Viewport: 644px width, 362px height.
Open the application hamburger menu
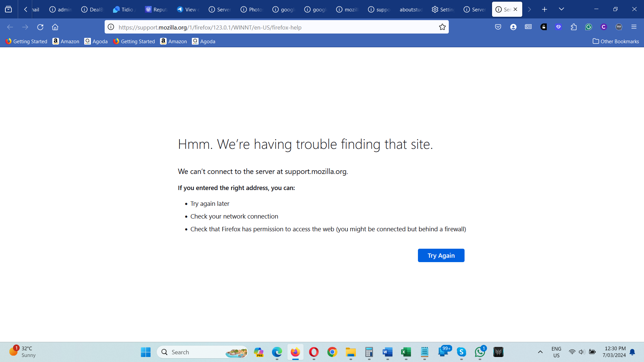tap(634, 27)
